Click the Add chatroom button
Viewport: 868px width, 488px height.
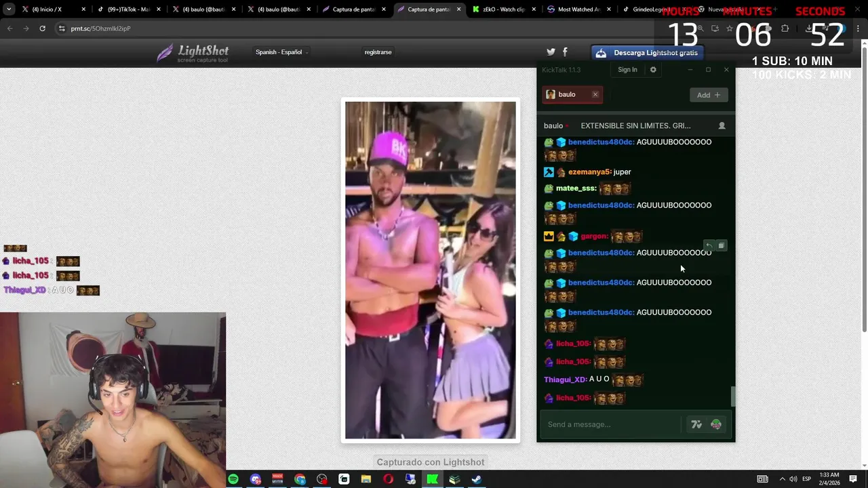(709, 95)
